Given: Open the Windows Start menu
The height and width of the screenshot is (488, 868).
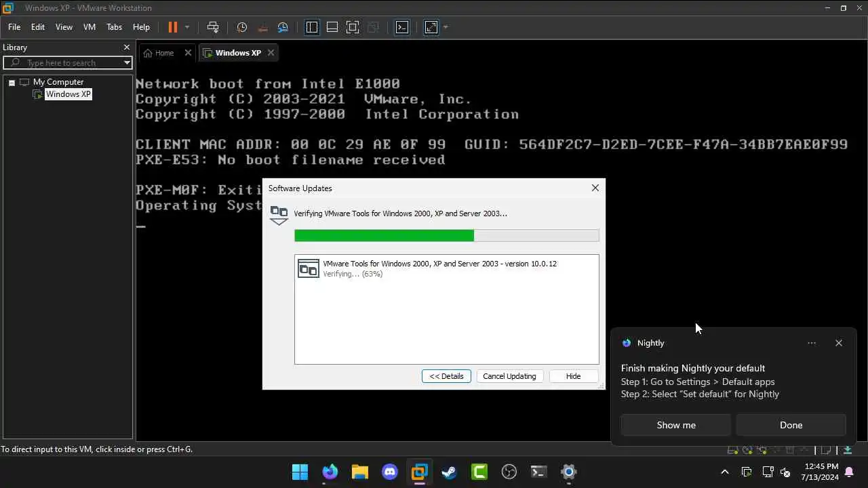Looking at the screenshot, I should coord(300,472).
